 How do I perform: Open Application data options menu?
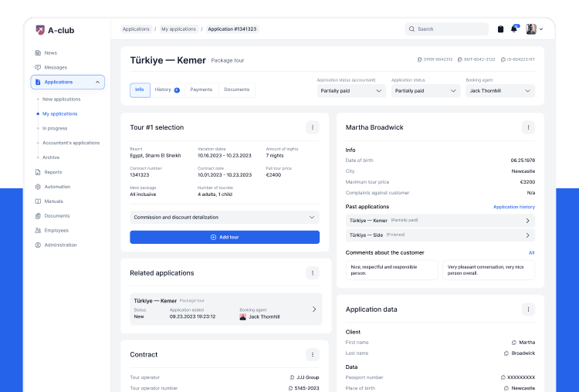[528, 309]
